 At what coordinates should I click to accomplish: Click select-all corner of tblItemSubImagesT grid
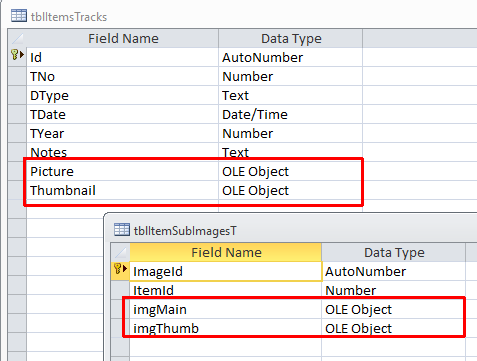pyautogui.click(x=120, y=253)
